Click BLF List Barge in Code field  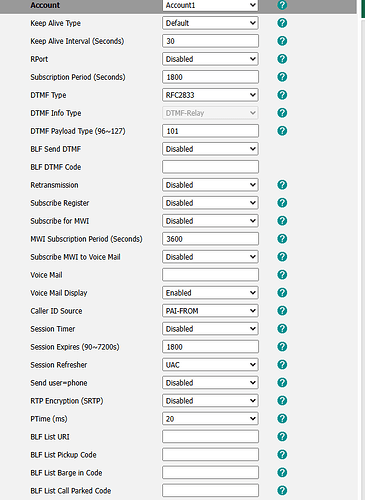(x=210, y=473)
